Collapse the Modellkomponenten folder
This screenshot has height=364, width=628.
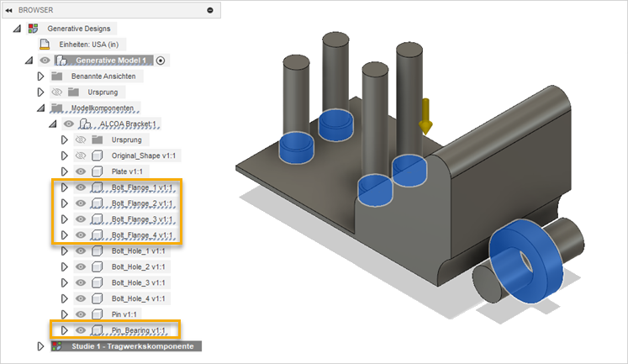click(x=41, y=108)
